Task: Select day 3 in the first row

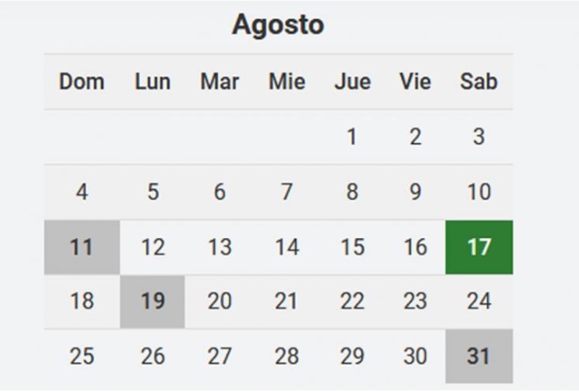Action: tap(479, 137)
